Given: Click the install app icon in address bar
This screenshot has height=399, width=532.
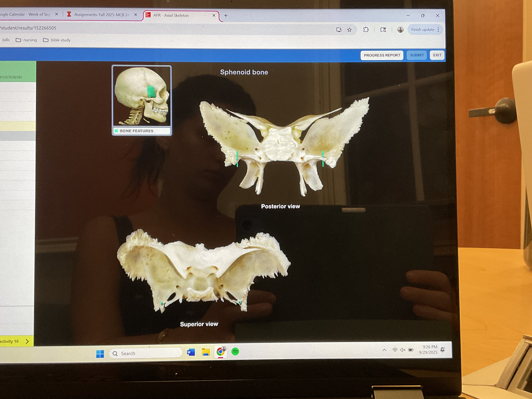Looking at the screenshot, I should click(339, 30).
